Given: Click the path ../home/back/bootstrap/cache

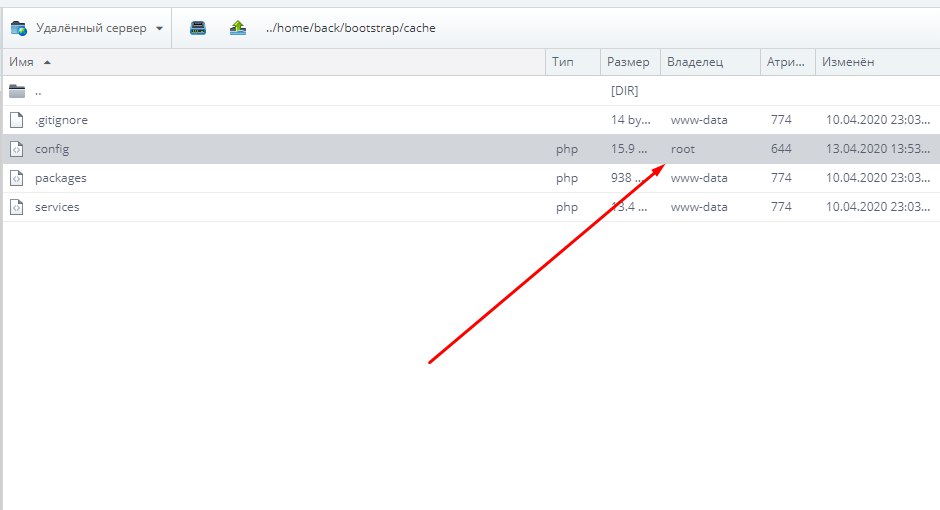Looking at the screenshot, I should 351,28.
